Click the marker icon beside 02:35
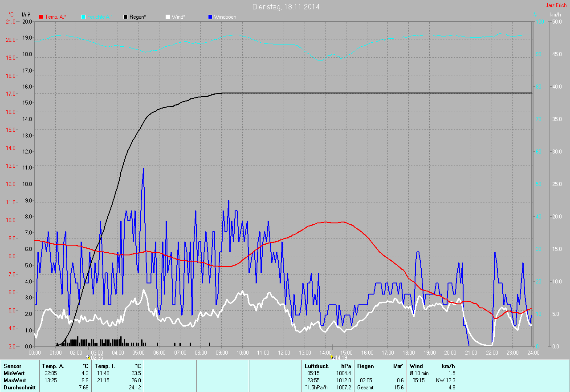The height and width of the screenshot is (392, 570). 88,357
